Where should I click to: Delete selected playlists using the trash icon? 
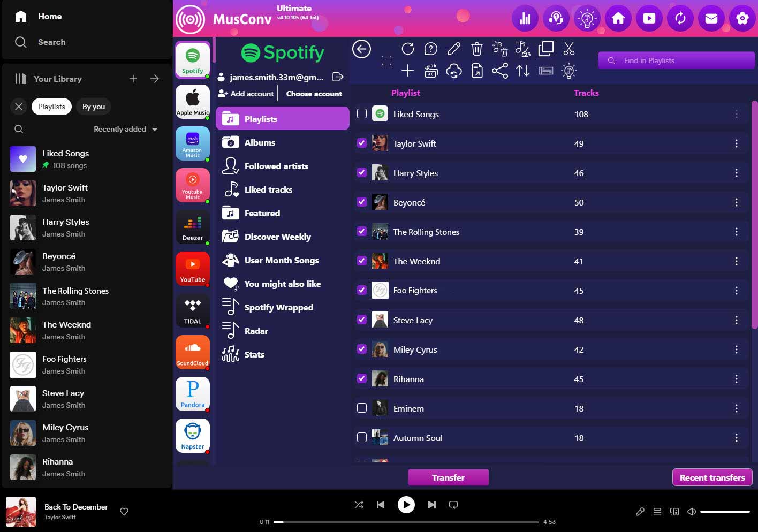click(x=477, y=49)
